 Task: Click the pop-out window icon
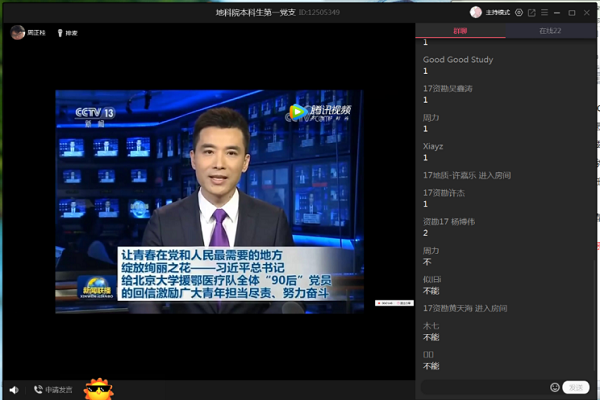click(x=531, y=13)
